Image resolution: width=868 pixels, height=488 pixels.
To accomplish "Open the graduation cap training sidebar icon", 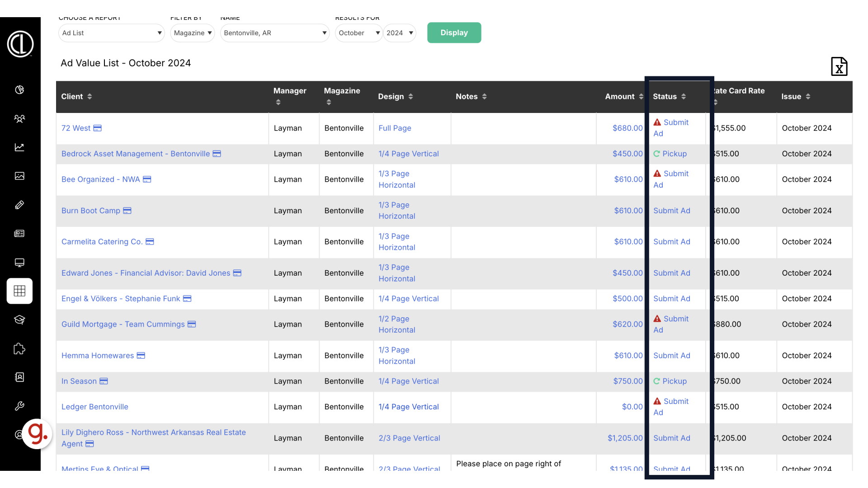I will [19, 320].
